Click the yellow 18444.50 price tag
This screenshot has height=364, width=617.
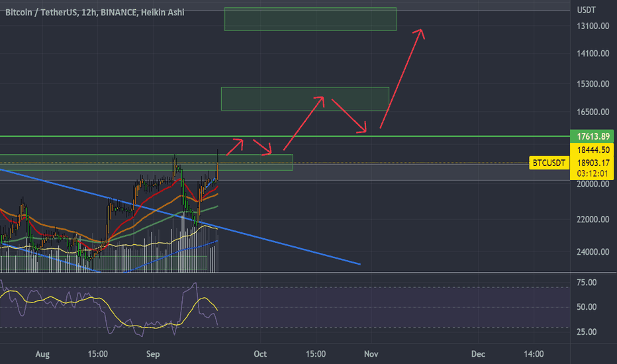592,150
